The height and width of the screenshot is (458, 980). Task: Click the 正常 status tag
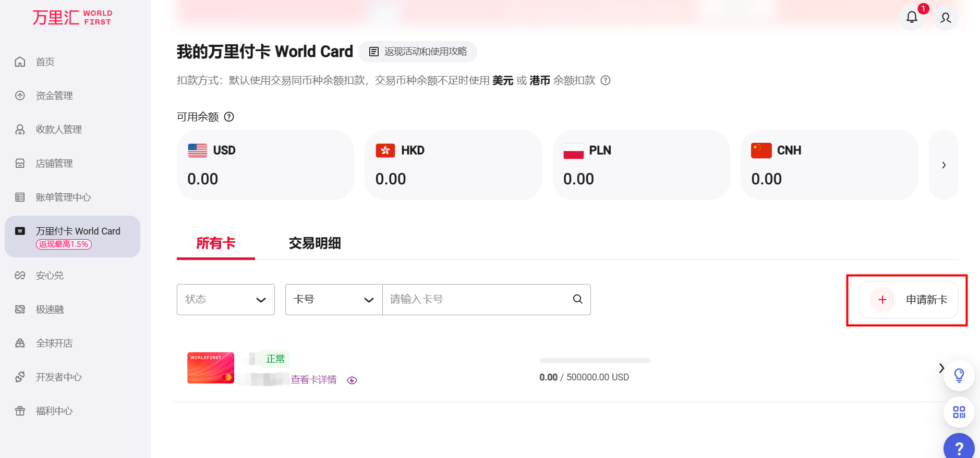coord(275,359)
